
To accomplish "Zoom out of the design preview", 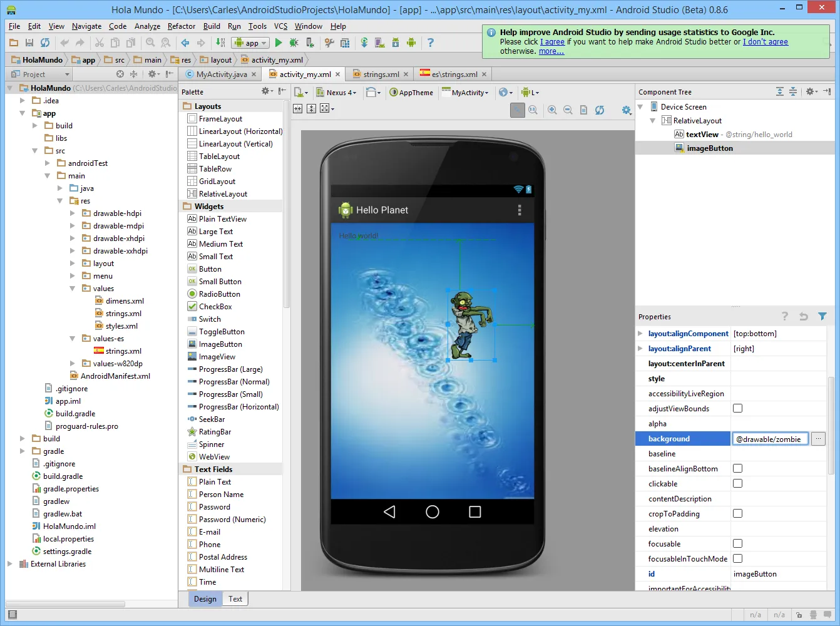I will point(568,110).
